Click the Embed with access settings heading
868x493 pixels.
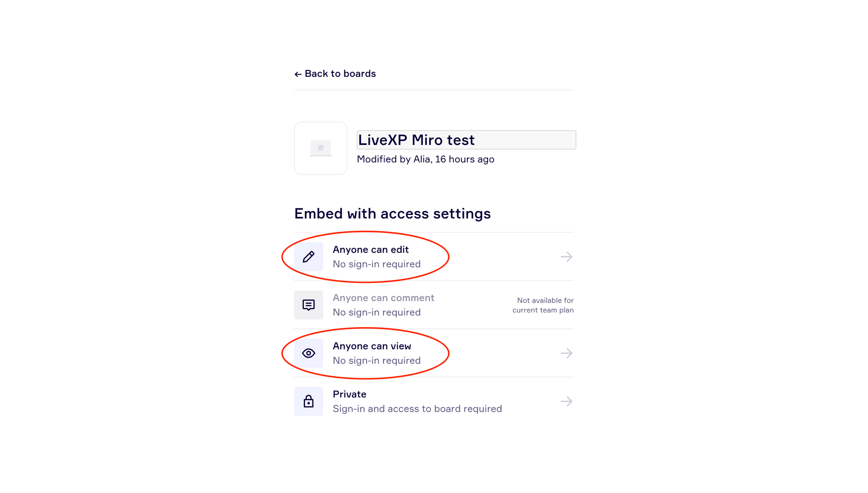(393, 214)
